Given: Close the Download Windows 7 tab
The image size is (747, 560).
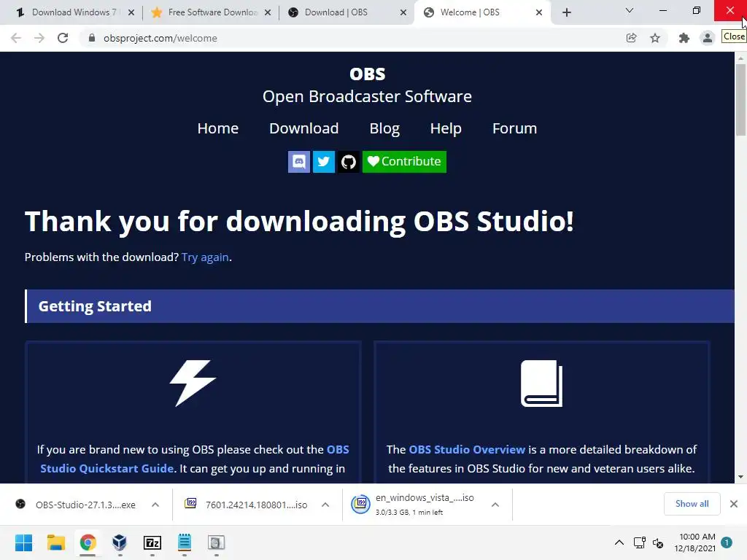Looking at the screenshot, I should tap(131, 12).
